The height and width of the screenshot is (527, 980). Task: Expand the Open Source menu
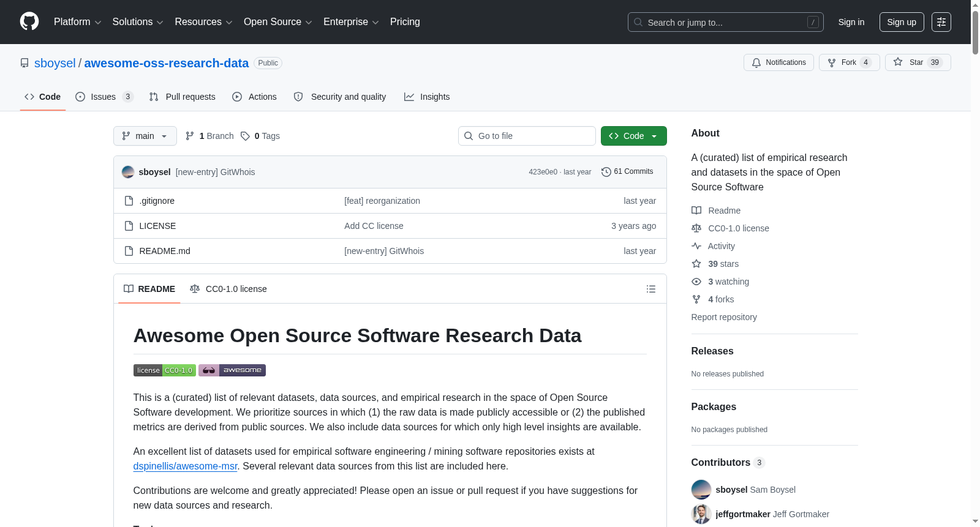click(278, 22)
